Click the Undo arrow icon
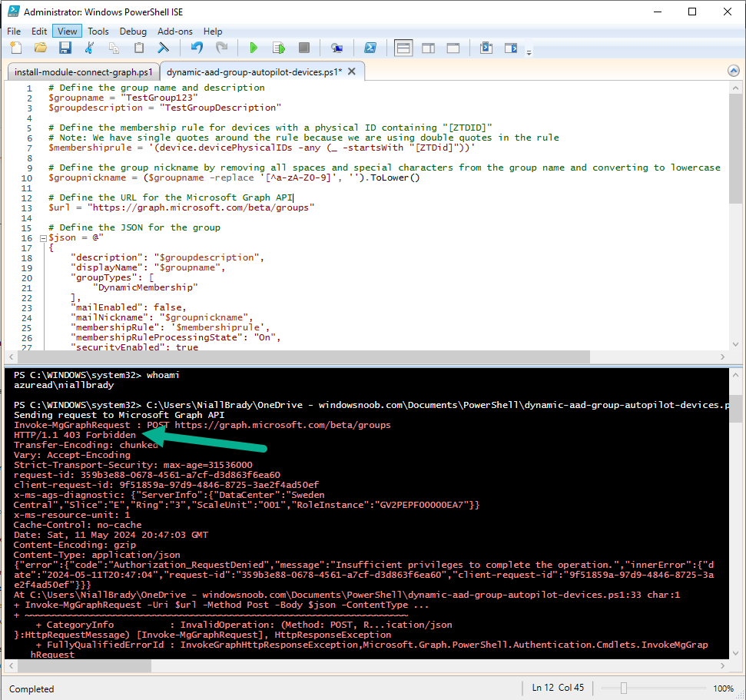Image resolution: width=746 pixels, height=700 pixels. [x=197, y=48]
